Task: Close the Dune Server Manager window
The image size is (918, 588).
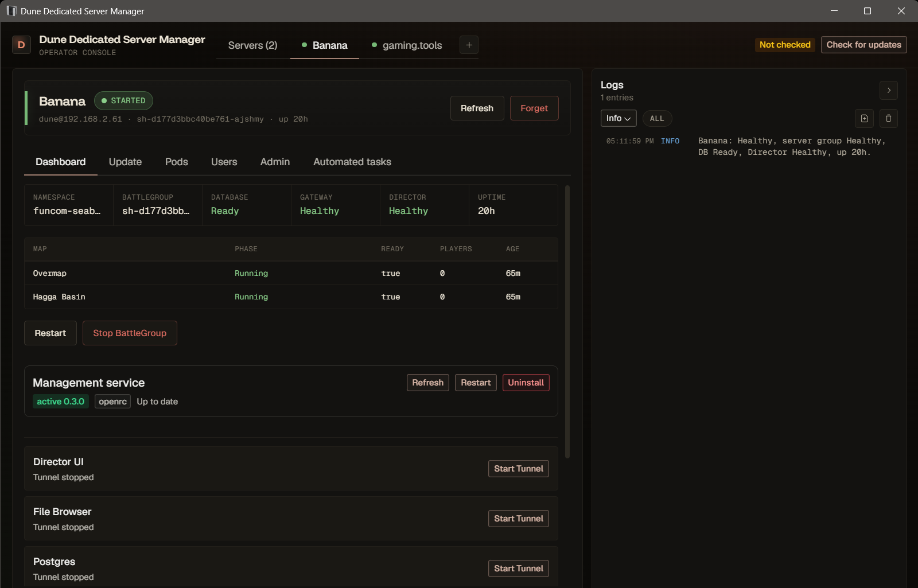Action: (x=901, y=11)
